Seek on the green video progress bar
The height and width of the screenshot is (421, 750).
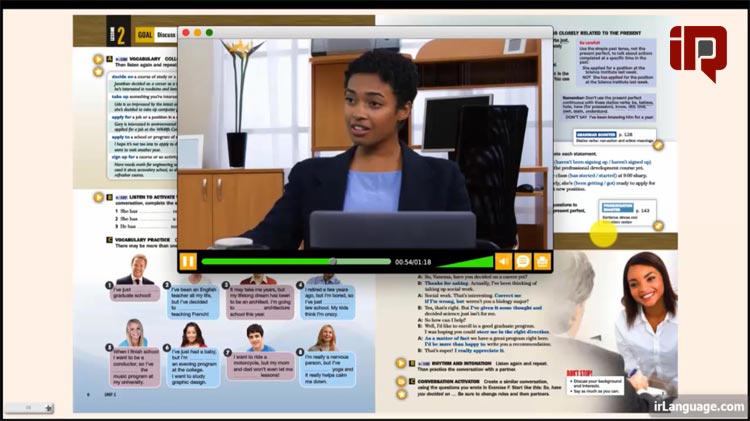pyautogui.click(x=296, y=262)
